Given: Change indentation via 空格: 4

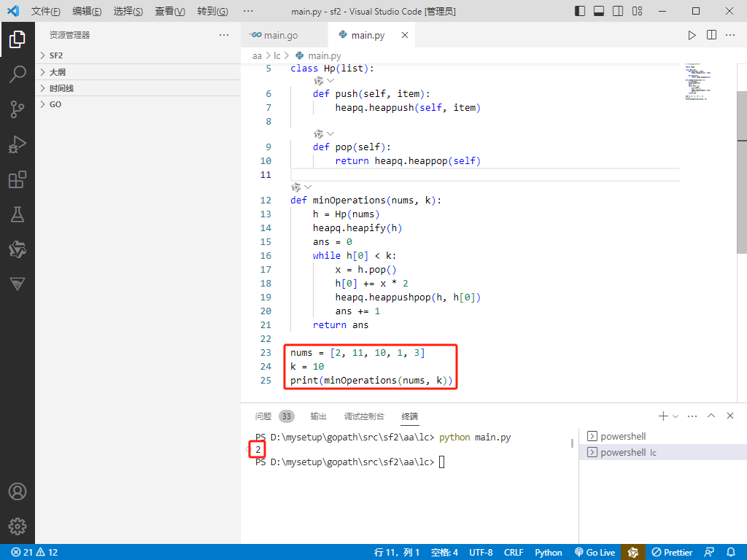Looking at the screenshot, I should (444, 553).
